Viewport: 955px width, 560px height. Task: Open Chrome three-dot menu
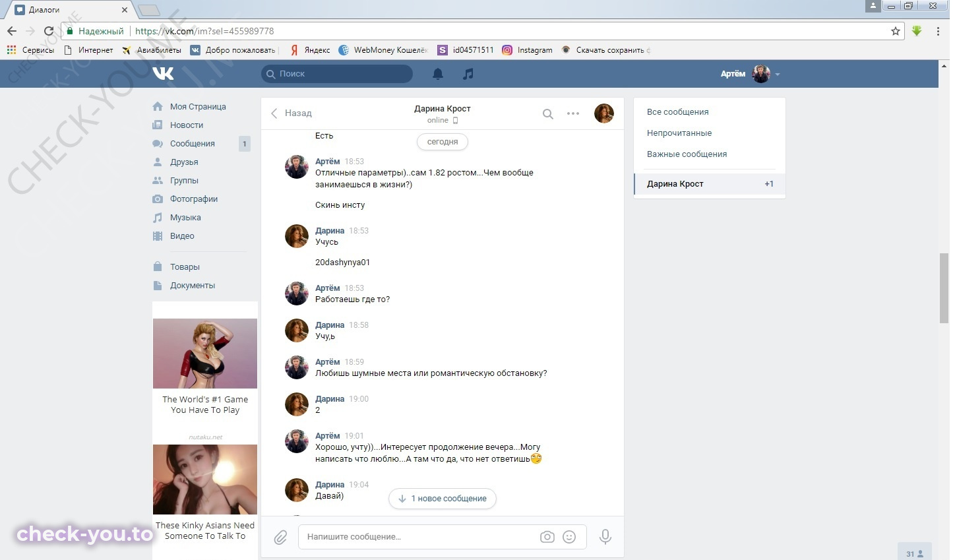(938, 31)
